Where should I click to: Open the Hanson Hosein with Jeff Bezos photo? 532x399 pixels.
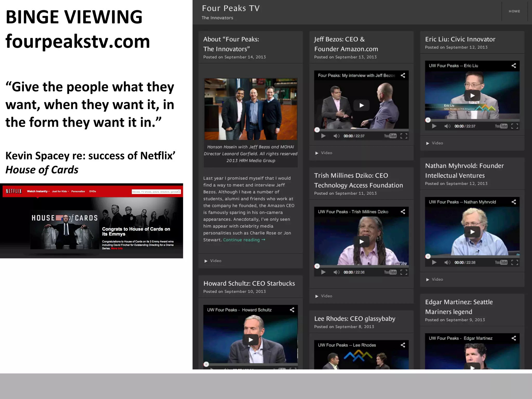pos(251,109)
